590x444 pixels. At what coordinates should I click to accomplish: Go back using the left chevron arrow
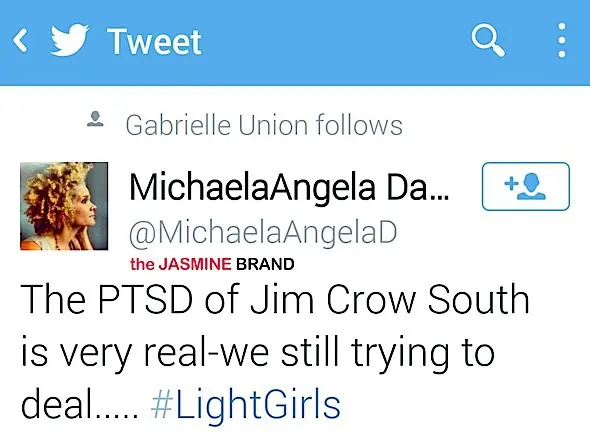[x=20, y=40]
